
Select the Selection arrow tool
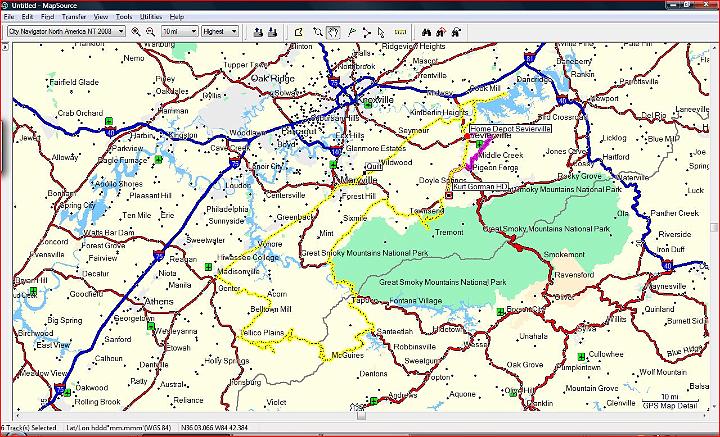381,32
